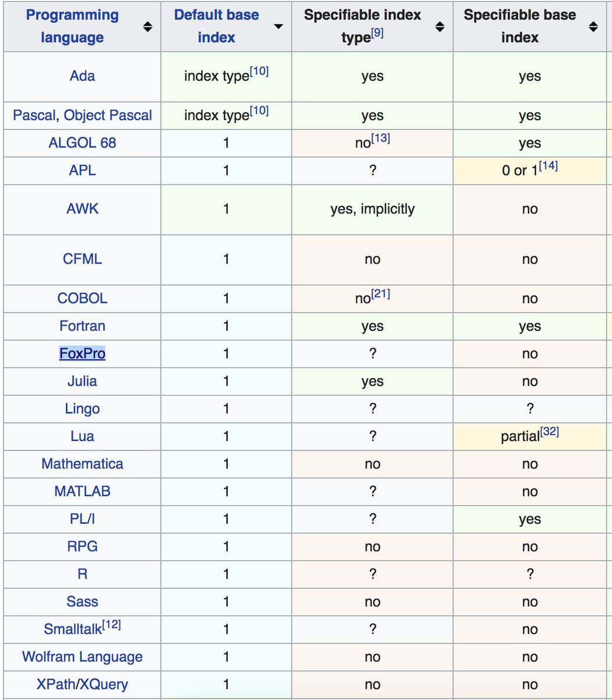The height and width of the screenshot is (700, 612).
Task: Click 'no' base index cell in XPath/XQuery row
Action: click(530, 685)
